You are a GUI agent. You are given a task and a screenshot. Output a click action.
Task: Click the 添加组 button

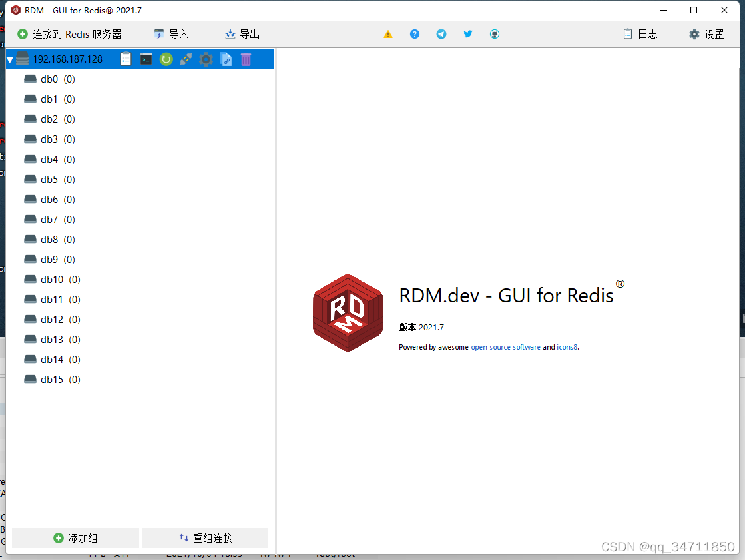click(75, 538)
